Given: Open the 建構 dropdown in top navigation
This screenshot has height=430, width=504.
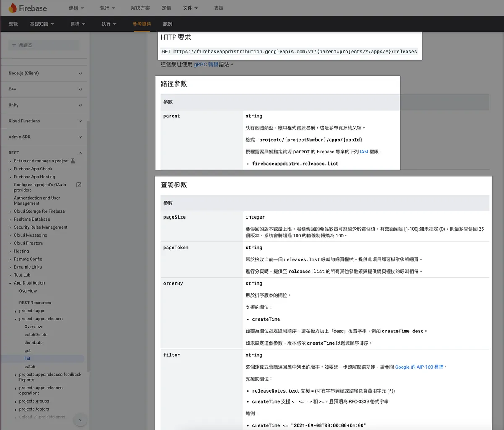Looking at the screenshot, I should 76,8.
